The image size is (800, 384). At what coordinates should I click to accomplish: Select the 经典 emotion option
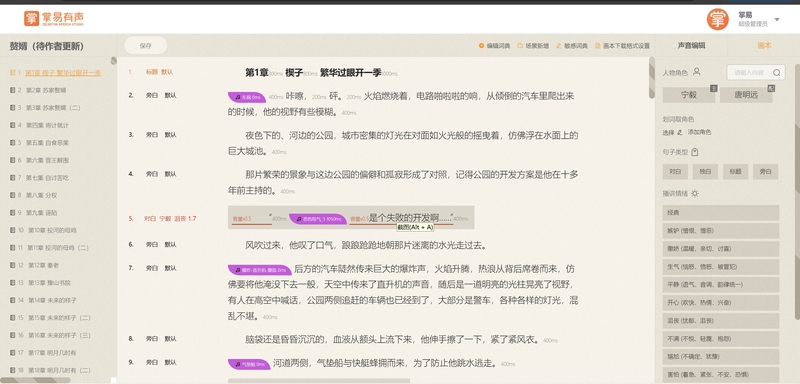click(x=721, y=213)
